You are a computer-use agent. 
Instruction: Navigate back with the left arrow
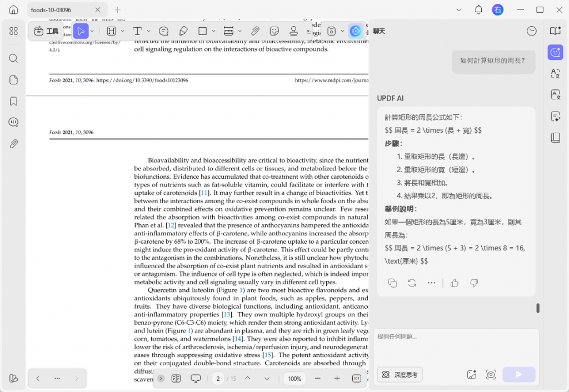[x=38, y=378]
